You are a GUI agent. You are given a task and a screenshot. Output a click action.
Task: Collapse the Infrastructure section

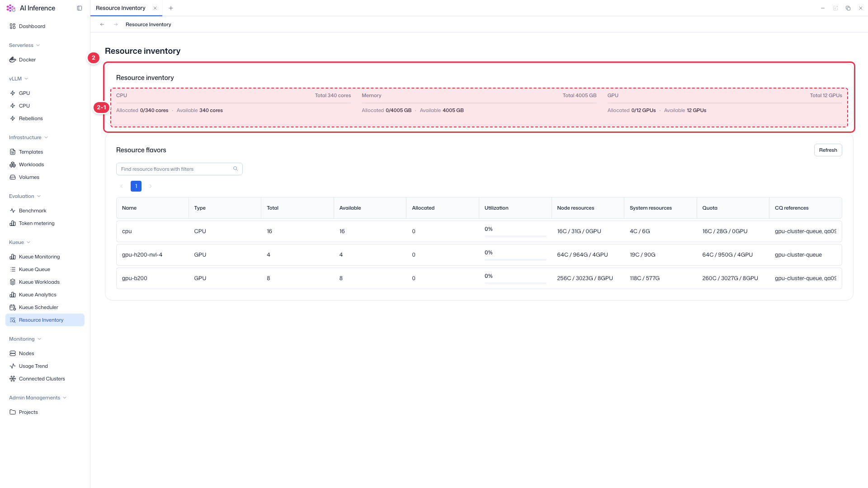(46, 137)
